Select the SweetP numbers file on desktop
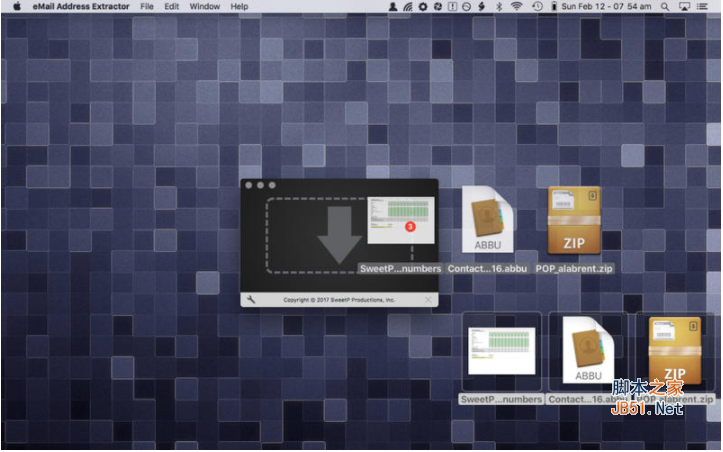Screen dimensions: 723x452 pos(501,352)
